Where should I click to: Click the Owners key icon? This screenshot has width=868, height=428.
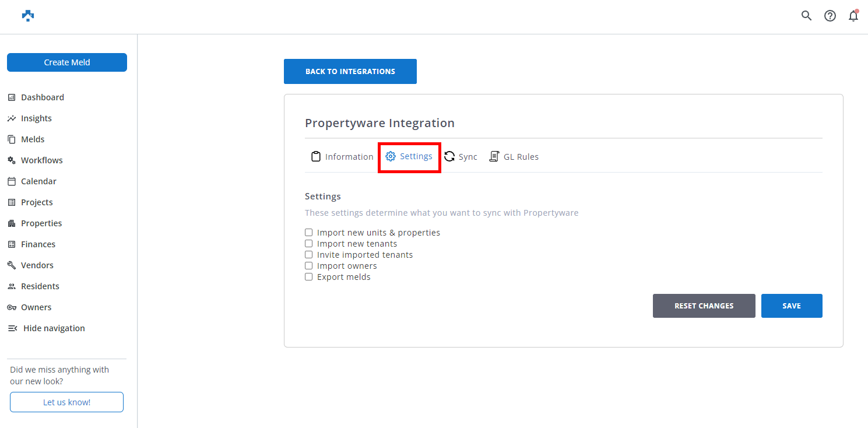coord(12,307)
